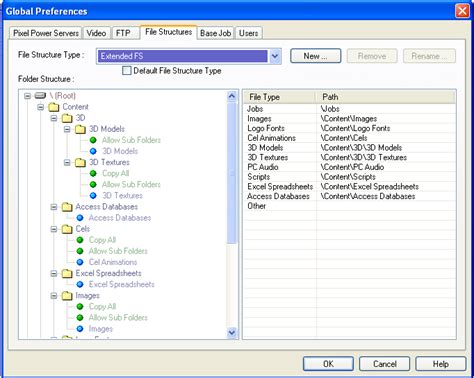Select the PC Audio file type row
The height and width of the screenshot is (378, 474).
pyautogui.click(x=350, y=167)
